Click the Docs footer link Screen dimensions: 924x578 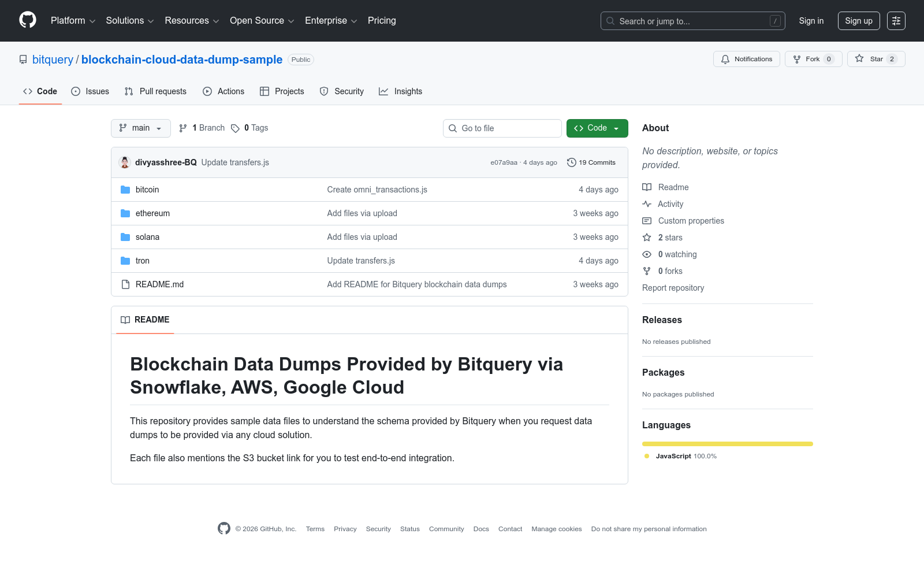tap(481, 529)
